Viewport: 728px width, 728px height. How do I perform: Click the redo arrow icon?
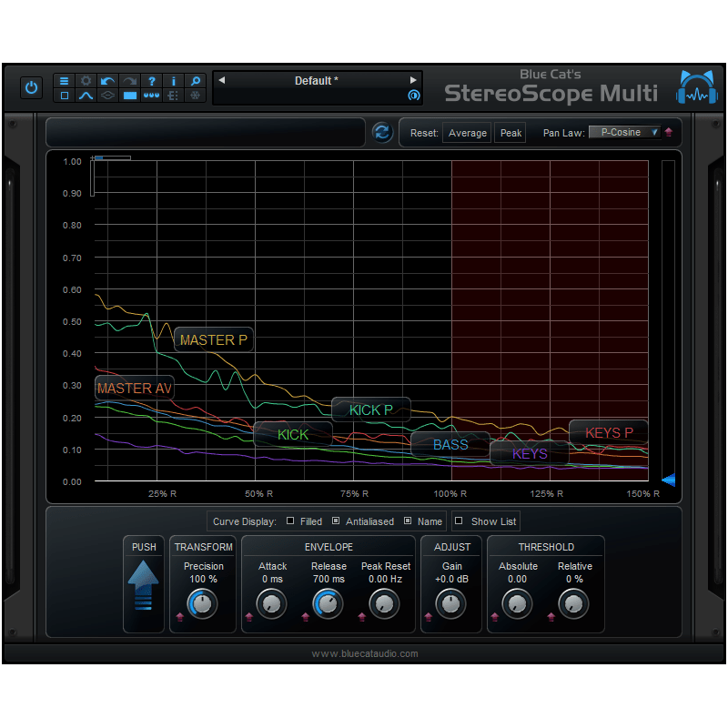pos(129,81)
